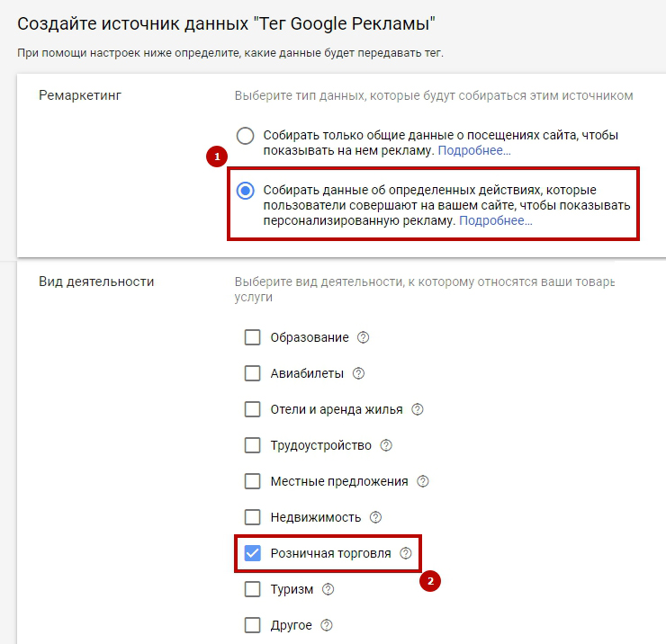Enable the Другое checkbox
Image resolution: width=666 pixels, height=644 pixels.
253,625
